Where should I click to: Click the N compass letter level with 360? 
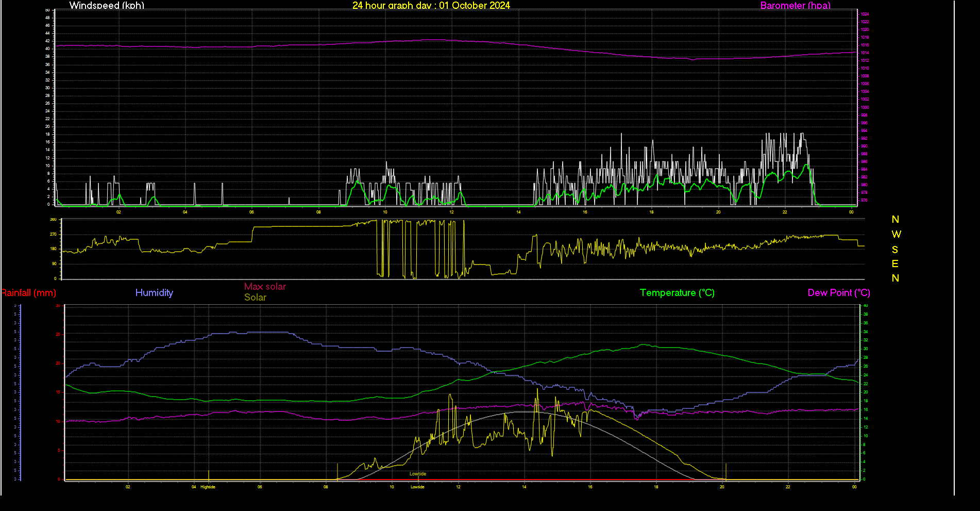(x=895, y=219)
